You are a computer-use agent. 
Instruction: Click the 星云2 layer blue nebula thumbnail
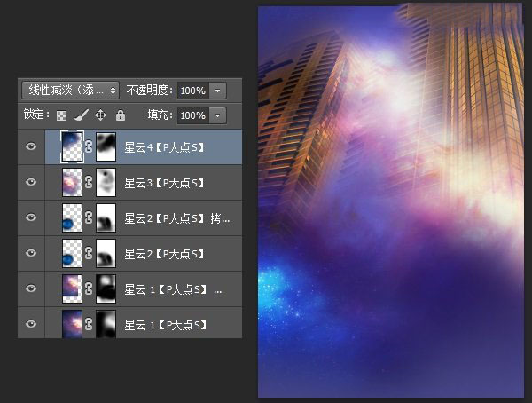pos(72,253)
